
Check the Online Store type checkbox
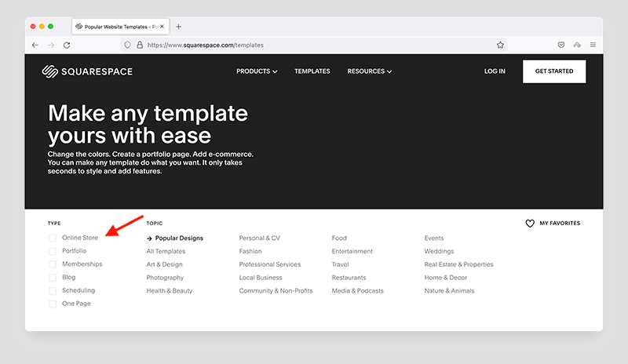coord(53,238)
